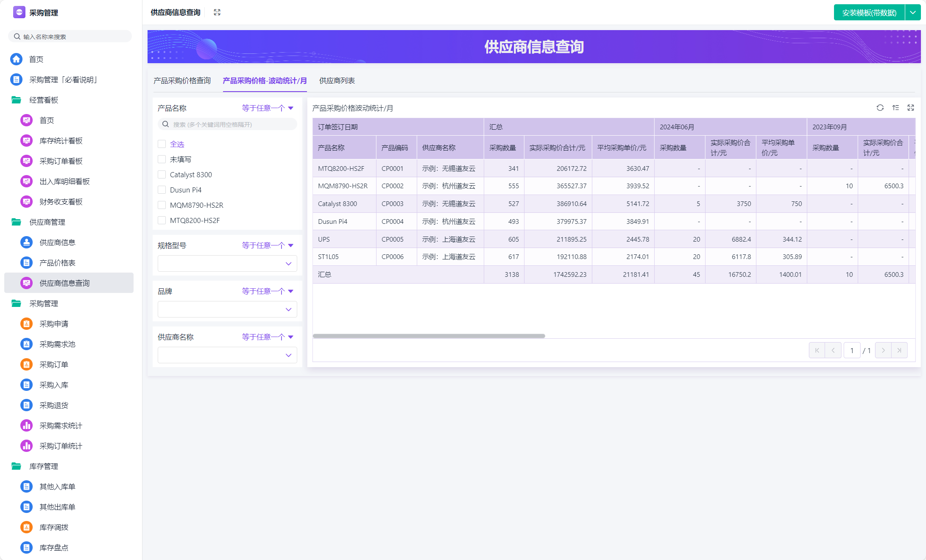Open 供应商信息 in the sidebar
This screenshot has width=926, height=560.
tap(57, 242)
